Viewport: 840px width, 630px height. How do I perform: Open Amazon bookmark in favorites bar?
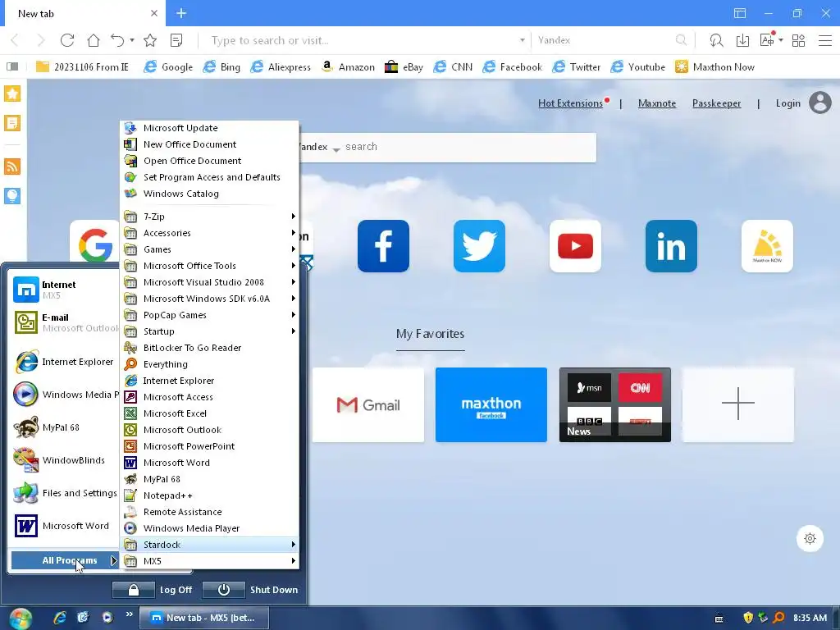click(348, 67)
